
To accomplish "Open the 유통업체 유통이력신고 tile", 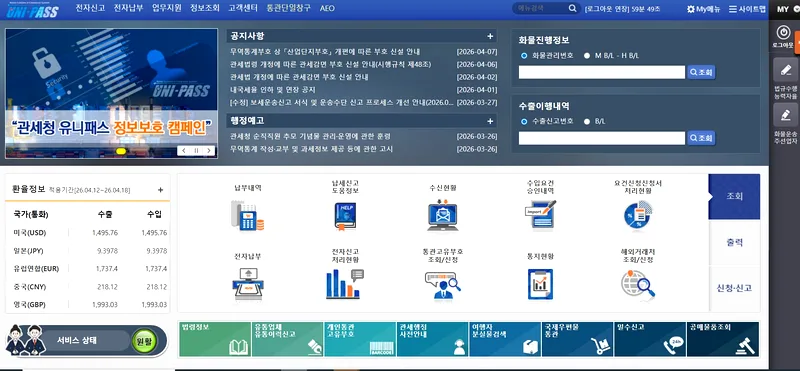I will 287,339.
